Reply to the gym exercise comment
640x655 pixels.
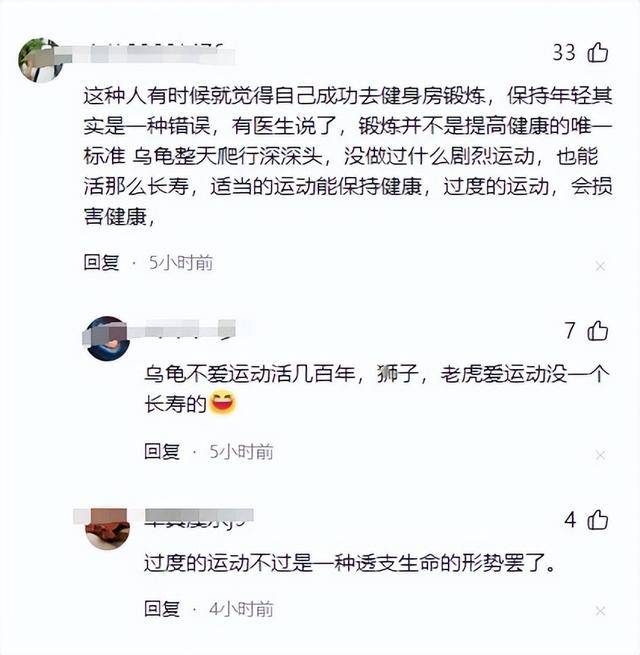(102, 263)
